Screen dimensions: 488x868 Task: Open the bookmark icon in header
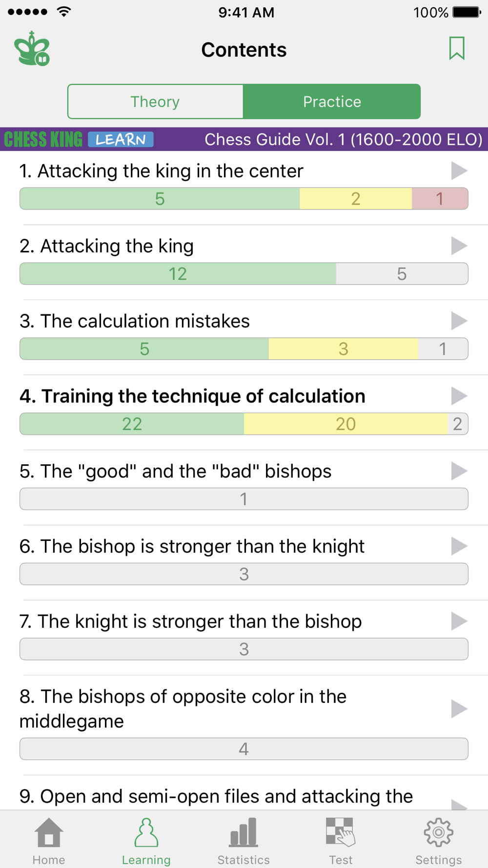(x=457, y=48)
